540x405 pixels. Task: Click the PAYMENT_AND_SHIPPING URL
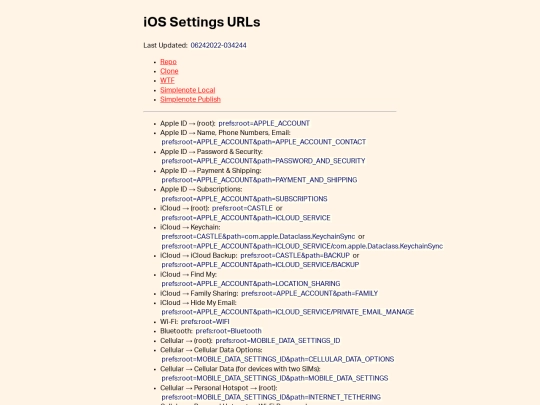259,180
